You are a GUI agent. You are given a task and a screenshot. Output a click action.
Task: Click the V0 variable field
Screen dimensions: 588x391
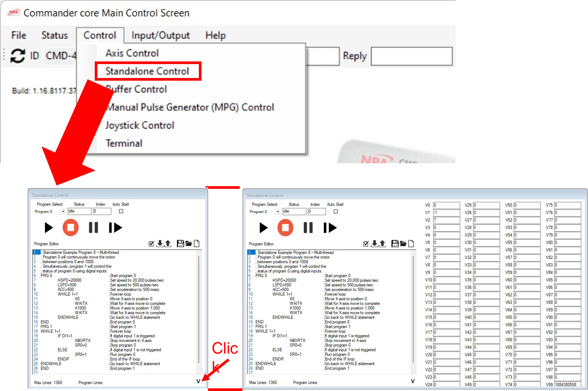pos(446,205)
